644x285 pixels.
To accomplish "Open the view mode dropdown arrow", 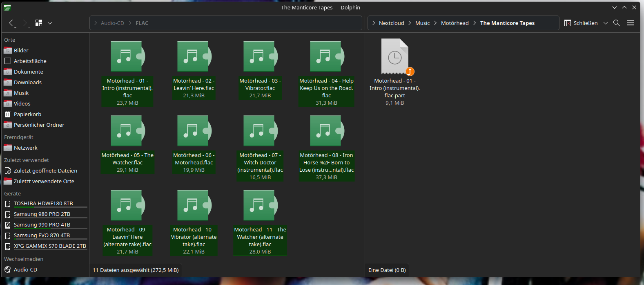I will (50, 23).
